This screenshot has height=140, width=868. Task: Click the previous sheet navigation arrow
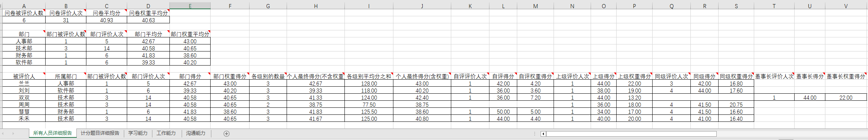3,133
